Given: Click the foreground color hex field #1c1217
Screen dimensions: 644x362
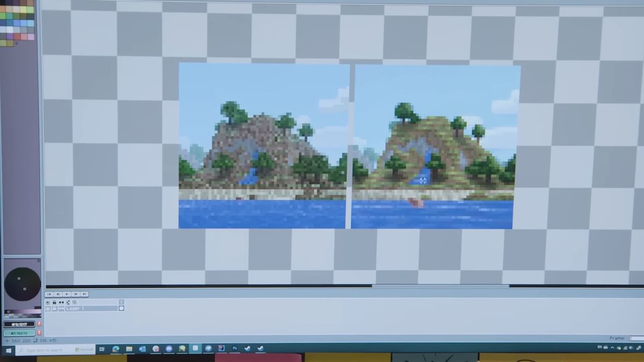Looking at the screenshot, I should [x=19, y=324].
